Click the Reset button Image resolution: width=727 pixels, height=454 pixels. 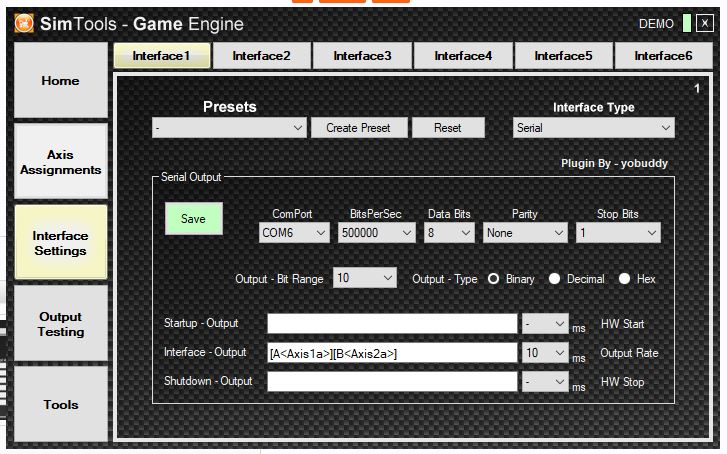[x=448, y=128]
